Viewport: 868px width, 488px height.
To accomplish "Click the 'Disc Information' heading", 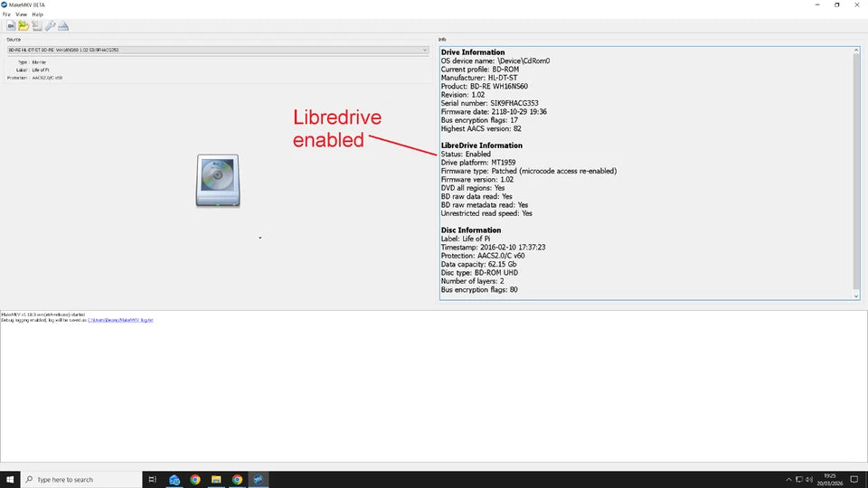I will click(471, 230).
